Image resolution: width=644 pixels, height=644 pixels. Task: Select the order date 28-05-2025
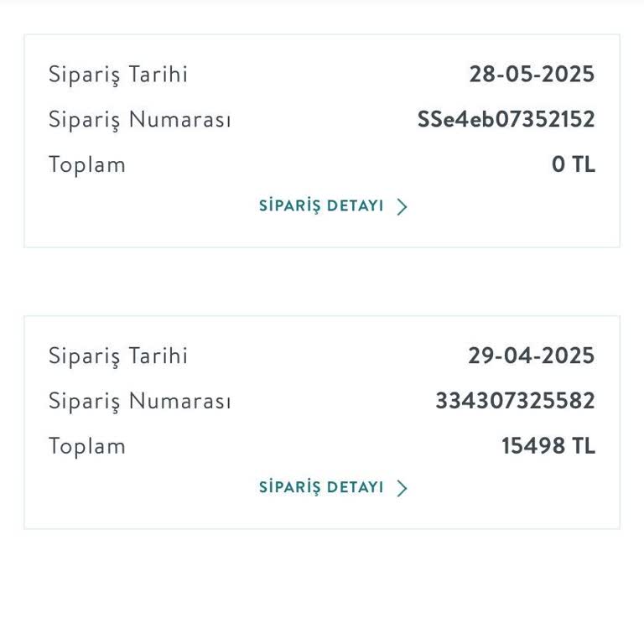532,75
